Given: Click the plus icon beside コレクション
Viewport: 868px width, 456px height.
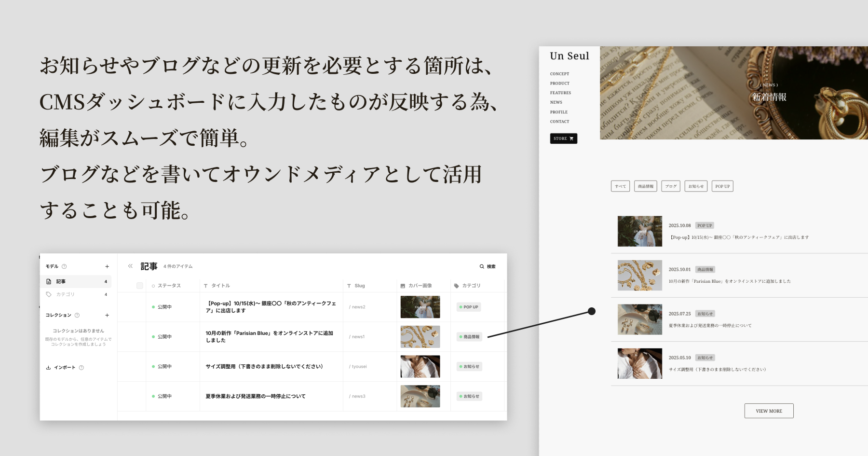Looking at the screenshot, I should click(107, 315).
